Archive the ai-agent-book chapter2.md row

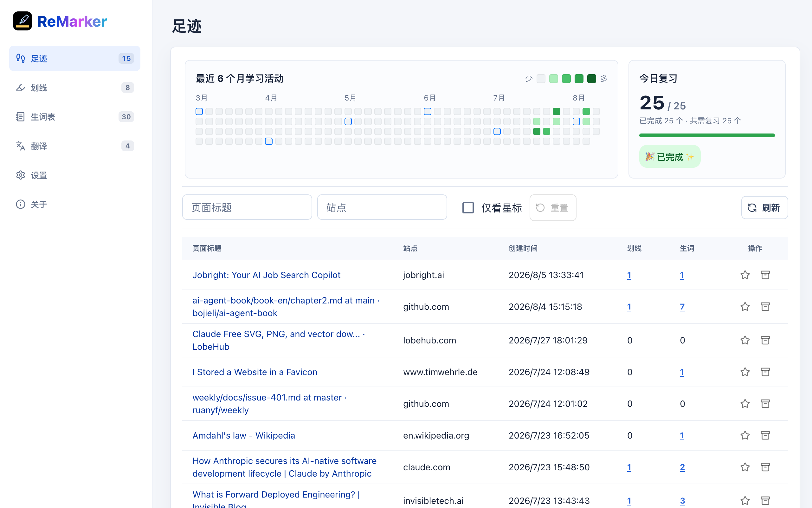[x=765, y=307]
